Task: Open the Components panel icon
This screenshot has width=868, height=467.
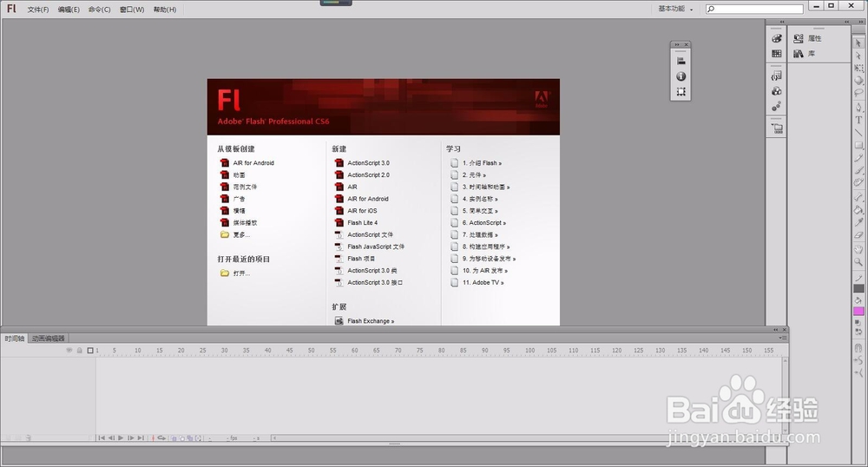Action: (777, 91)
